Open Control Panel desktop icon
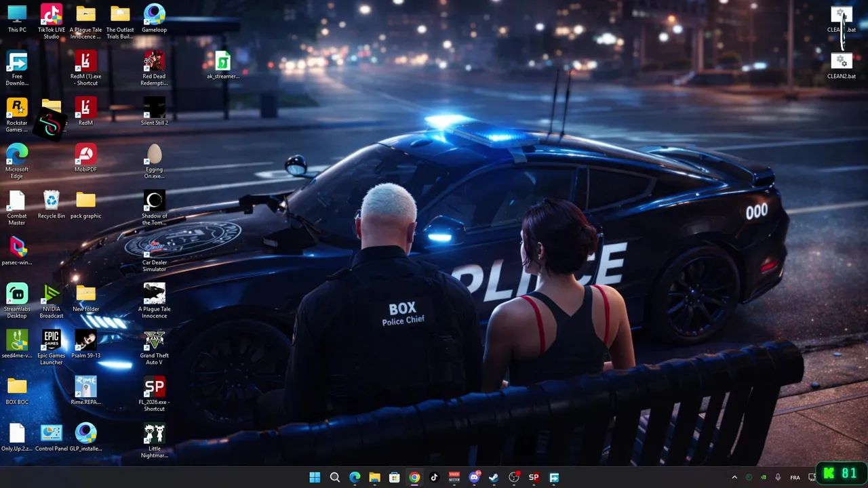Viewport: 868px width, 488px height. 52,437
